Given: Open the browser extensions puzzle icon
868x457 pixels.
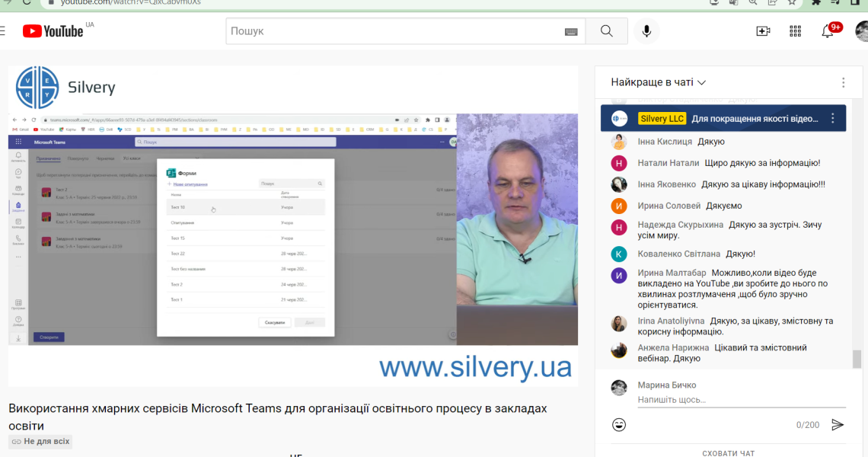Looking at the screenshot, I should [x=816, y=2].
